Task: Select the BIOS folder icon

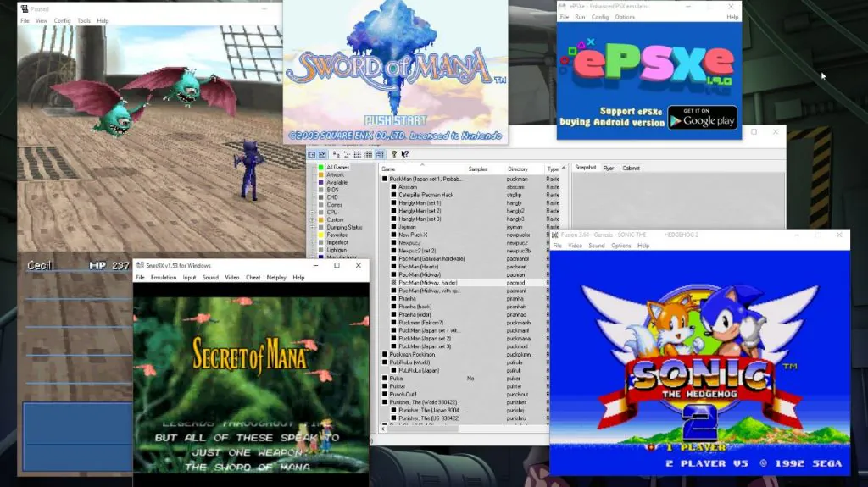Action: pyautogui.click(x=320, y=190)
